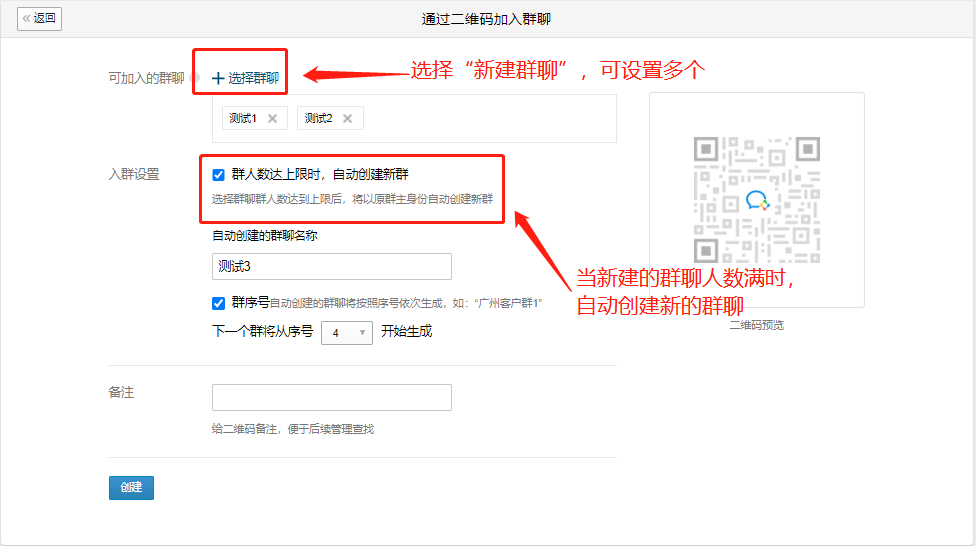Click the 二维码预览 caption text

(x=756, y=325)
